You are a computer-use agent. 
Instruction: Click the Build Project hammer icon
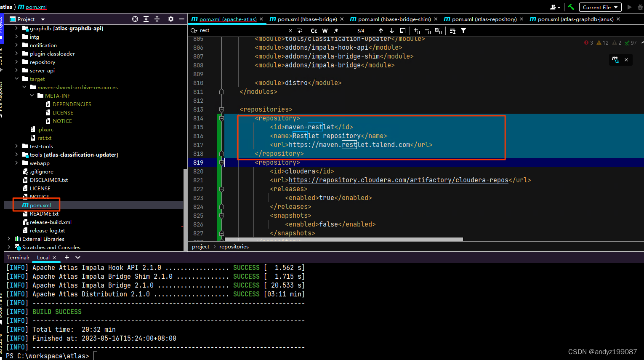click(x=571, y=7)
